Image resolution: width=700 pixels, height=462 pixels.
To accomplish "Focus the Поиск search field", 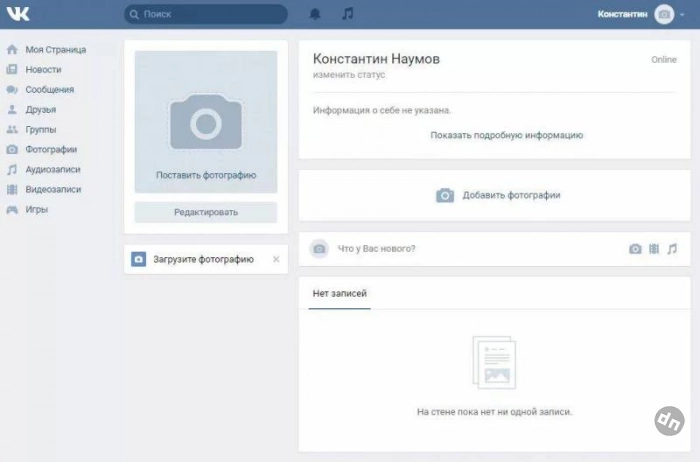I will (205, 14).
